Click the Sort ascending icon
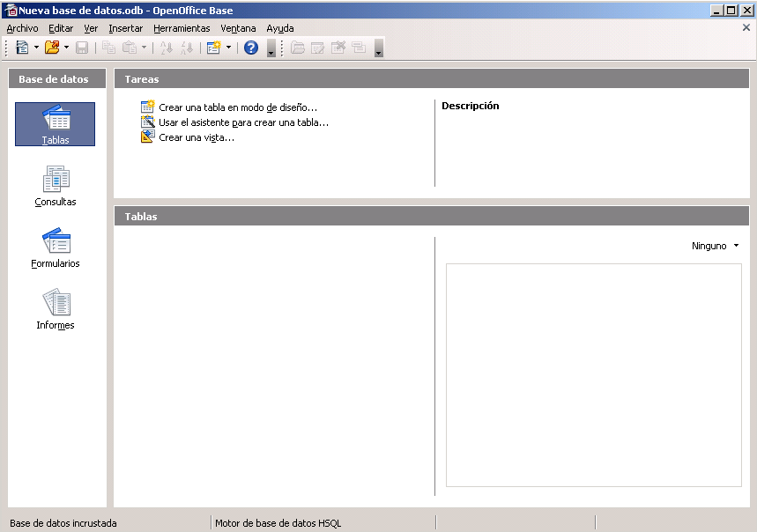The image size is (757, 532). pyautogui.click(x=166, y=48)
